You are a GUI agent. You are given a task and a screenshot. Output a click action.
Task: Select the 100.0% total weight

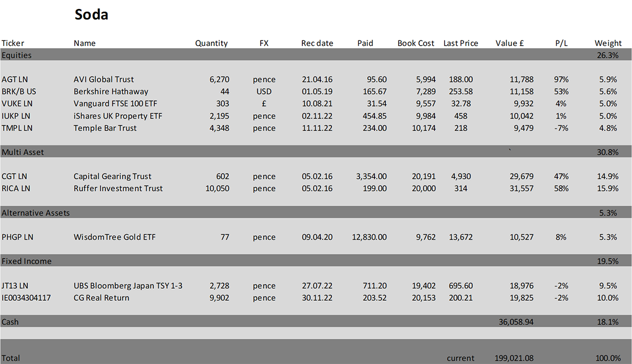click(x=608, y=358)
